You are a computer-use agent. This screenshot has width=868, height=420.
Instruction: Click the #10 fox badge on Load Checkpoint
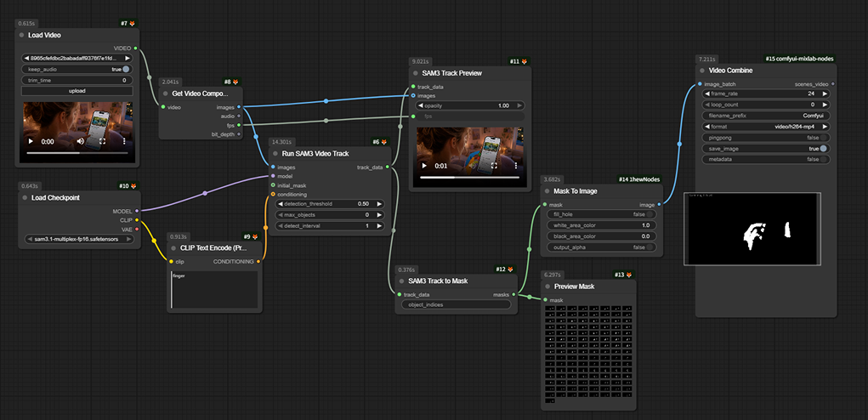point(128,186)
